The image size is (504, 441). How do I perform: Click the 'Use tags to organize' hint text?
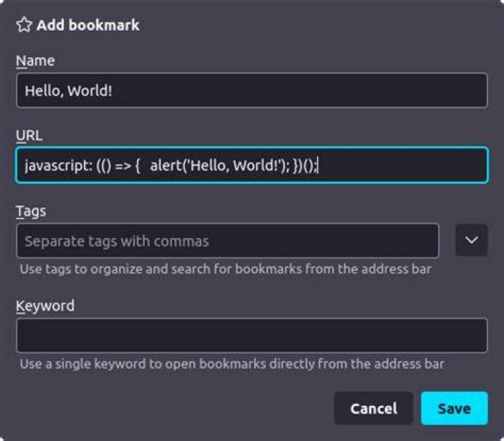tap(225, 269)
